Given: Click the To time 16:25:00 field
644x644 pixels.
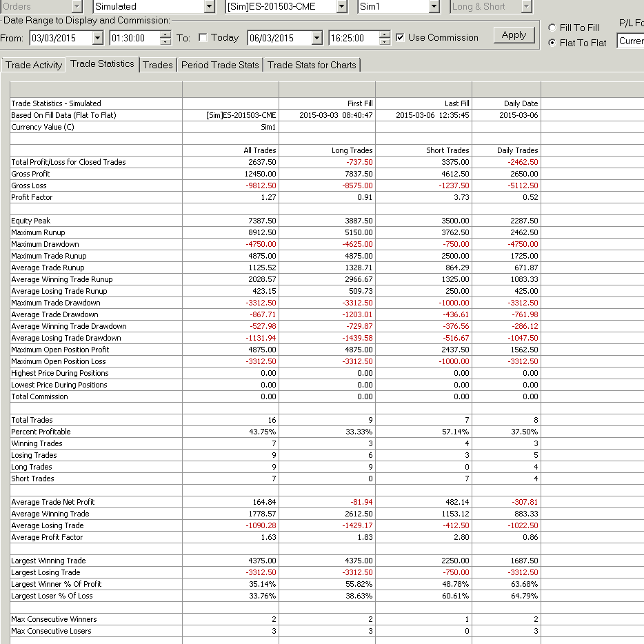Looking at the screenshot, I should 354,38.
